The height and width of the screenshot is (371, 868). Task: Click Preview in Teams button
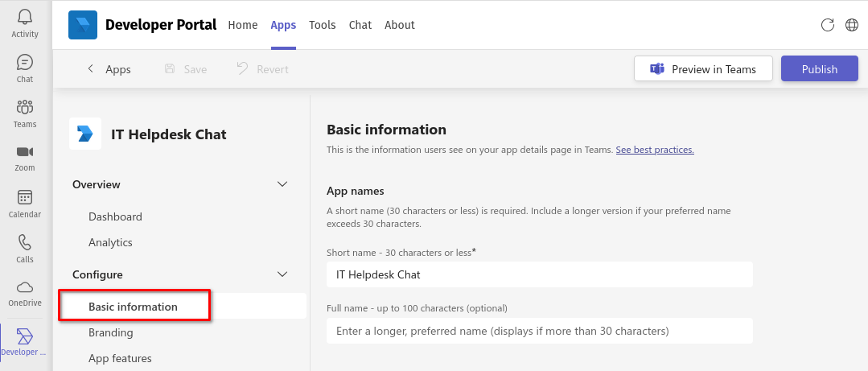pyautogui.click(x=703, y=69)
